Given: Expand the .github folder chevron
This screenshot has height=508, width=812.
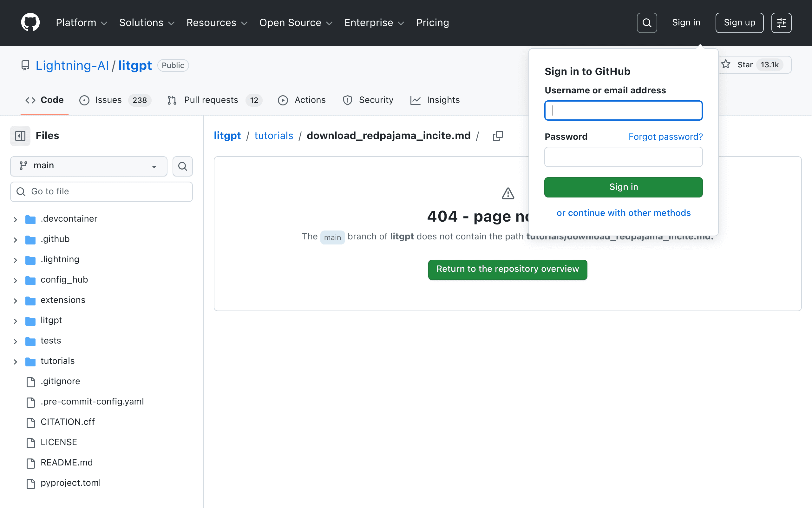Looking at the screenshot, I should 15,239.
